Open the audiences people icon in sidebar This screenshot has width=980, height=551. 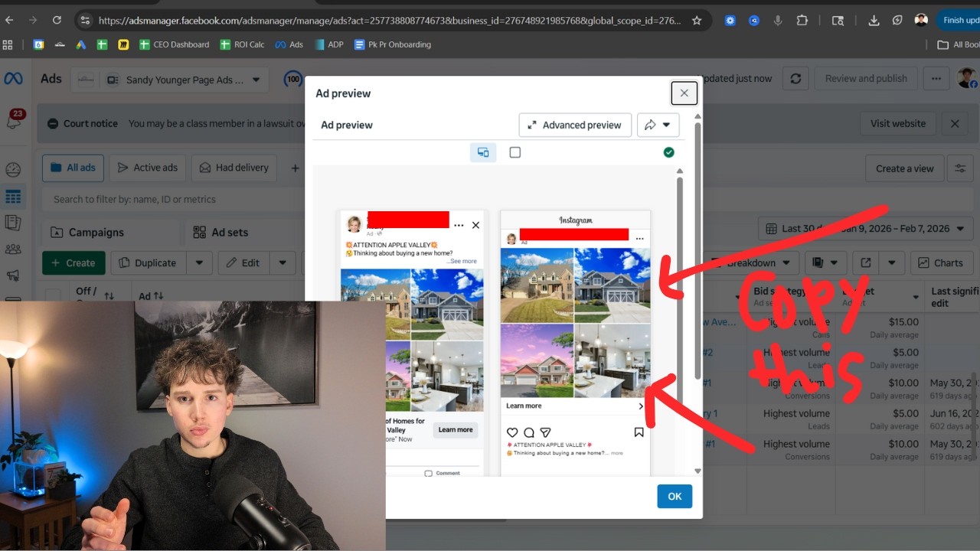click(x=13, y=249)
